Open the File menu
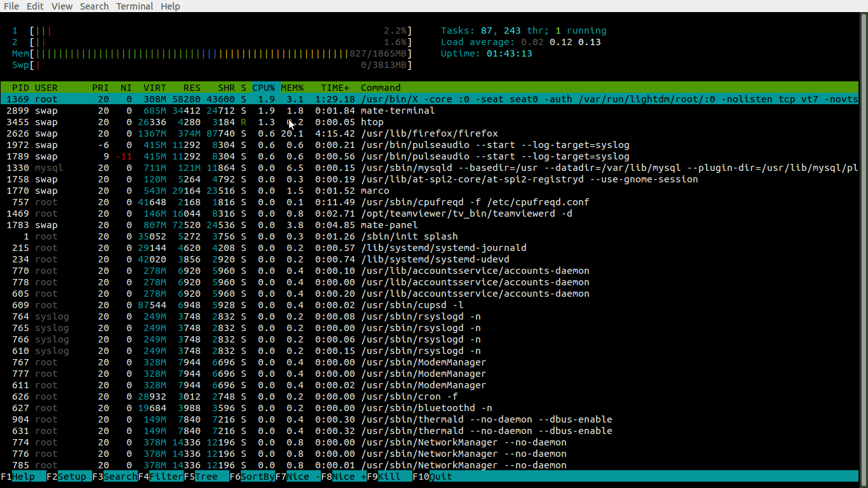Screen dimensions: 868x488 point(11,6)
